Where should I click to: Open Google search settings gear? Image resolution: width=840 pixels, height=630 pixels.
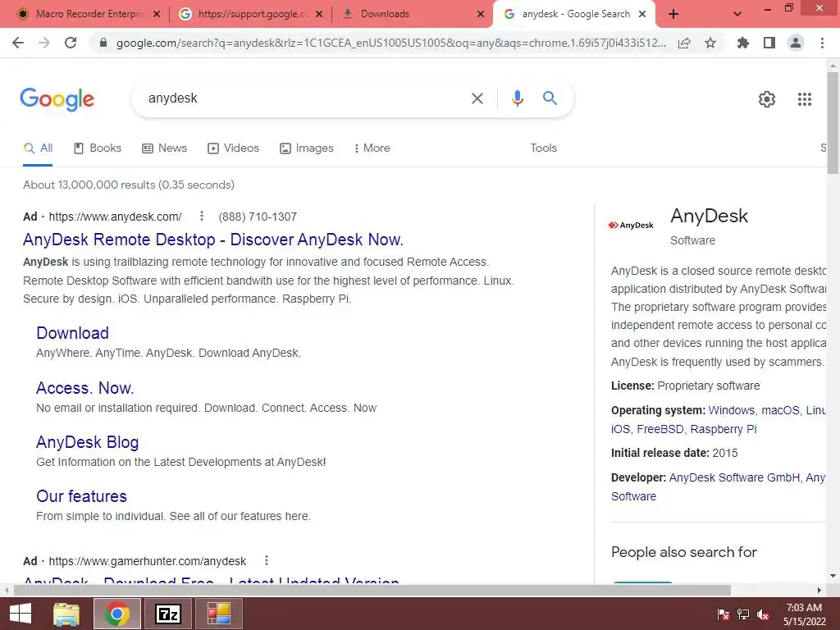[x=767, y=99]
